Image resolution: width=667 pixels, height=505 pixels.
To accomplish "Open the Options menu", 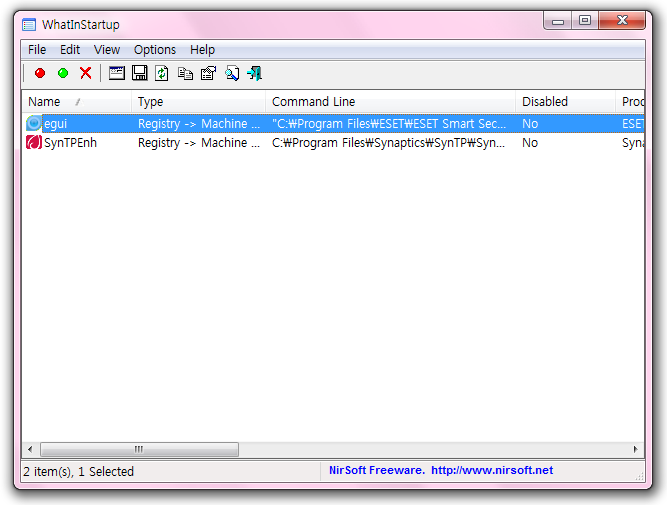I will click(155, 50).
